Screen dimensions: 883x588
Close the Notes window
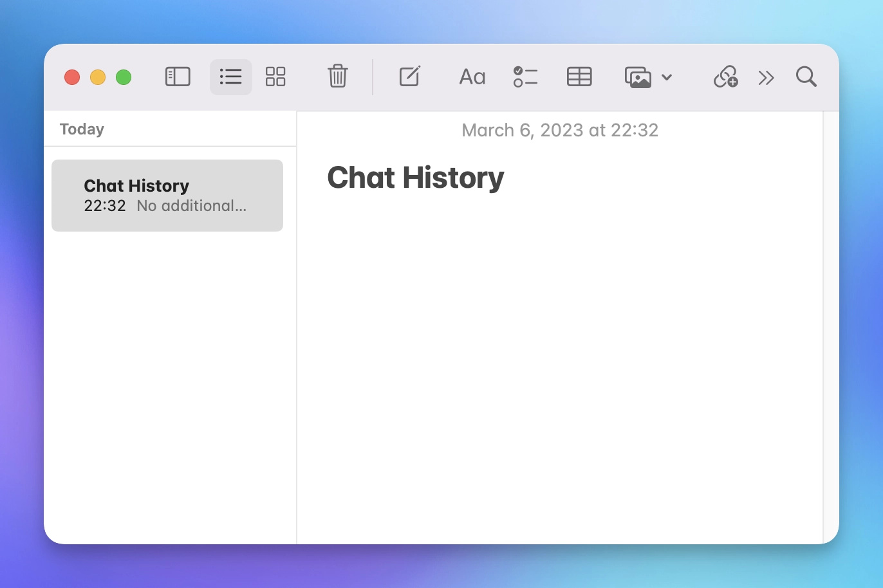coord(72,78)
